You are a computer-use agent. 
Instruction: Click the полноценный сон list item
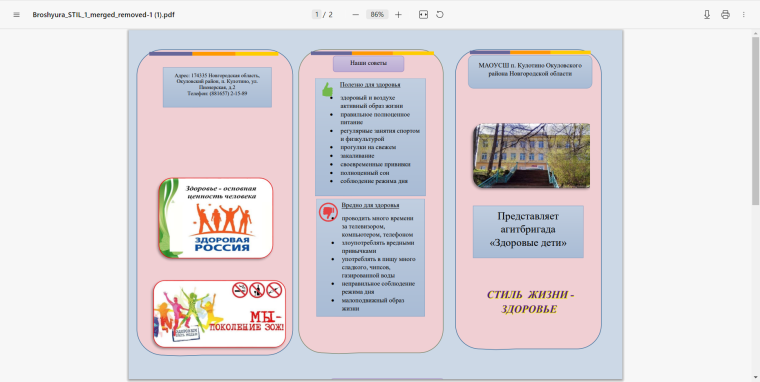click(x=365, y=173)
